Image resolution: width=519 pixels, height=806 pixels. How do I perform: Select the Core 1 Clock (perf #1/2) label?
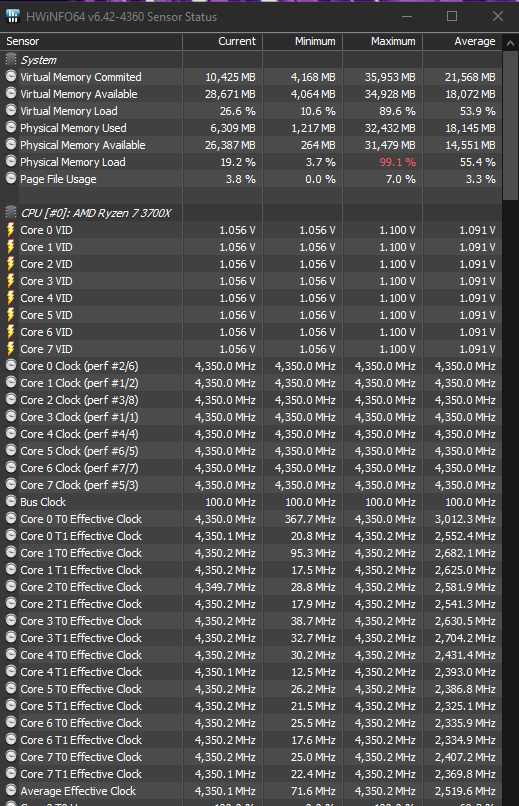pos(79,383)
